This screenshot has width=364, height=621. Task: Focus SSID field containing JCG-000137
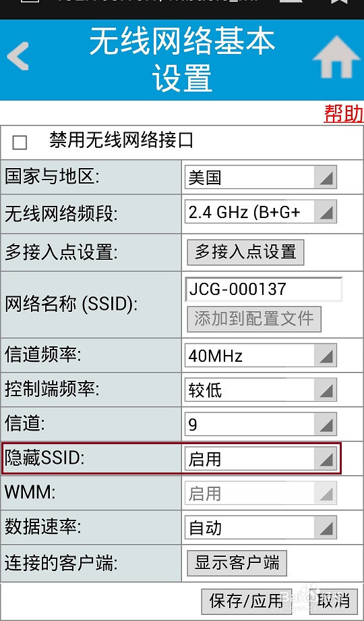[264, 289]
